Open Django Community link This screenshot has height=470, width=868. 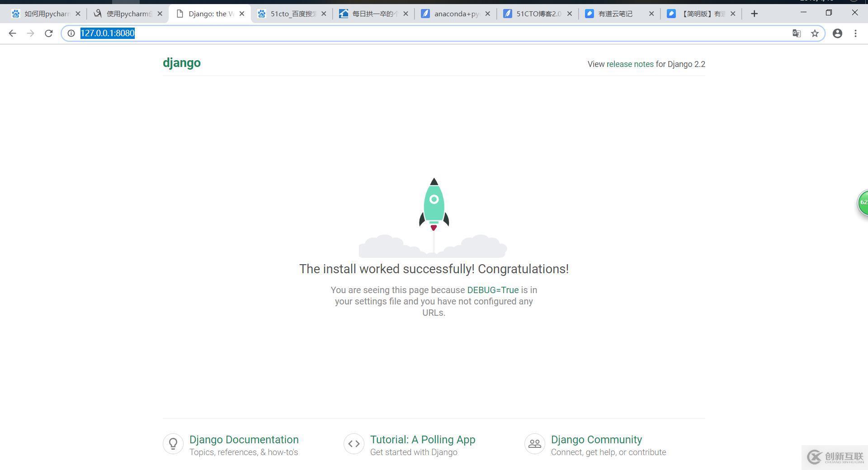[x=596, y=440]
